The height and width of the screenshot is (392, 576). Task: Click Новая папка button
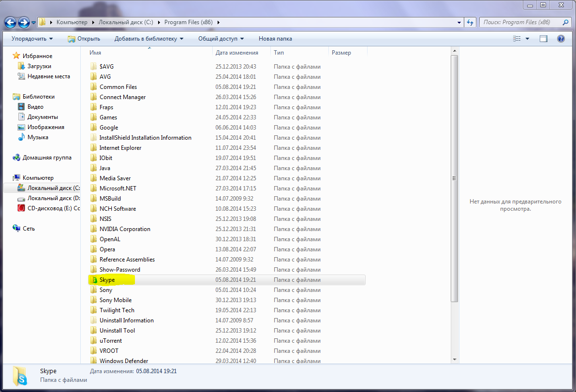click(275, 39)
